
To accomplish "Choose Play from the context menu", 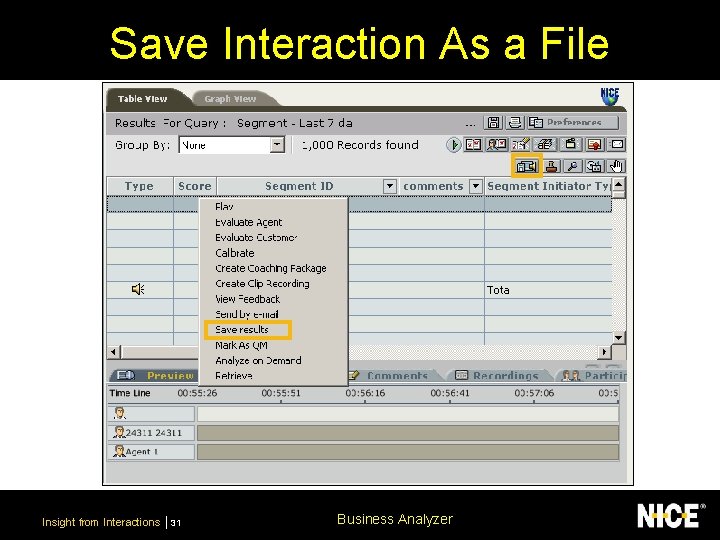I will coord(273,207).
